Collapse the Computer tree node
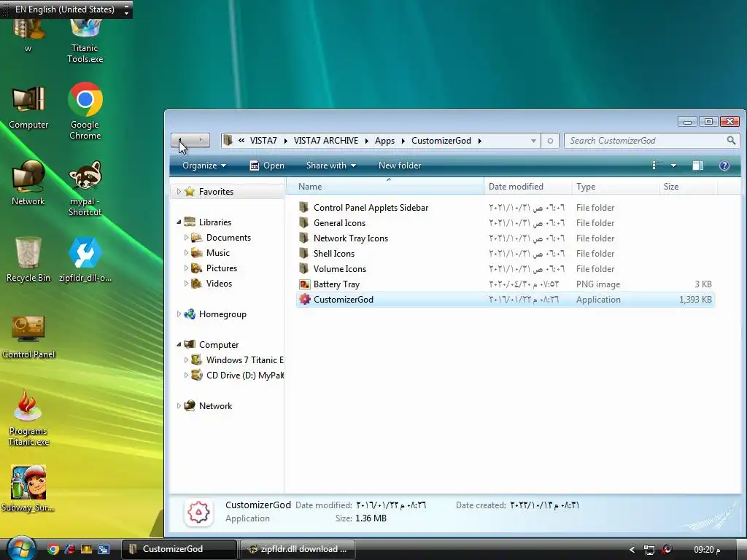 click(179, 344)
